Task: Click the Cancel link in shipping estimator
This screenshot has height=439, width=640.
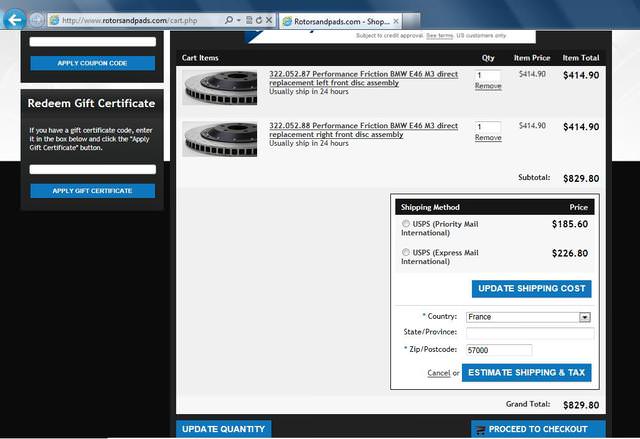Action: pyautogui.click(x=439, y=373)
